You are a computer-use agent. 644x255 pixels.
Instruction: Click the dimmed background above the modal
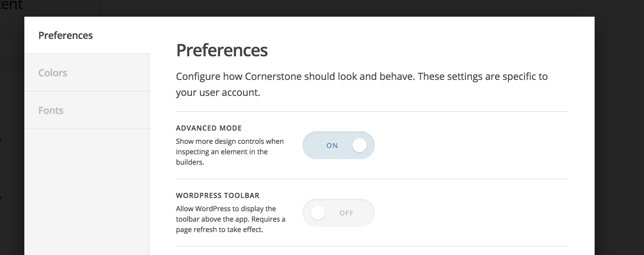(313, 8)
